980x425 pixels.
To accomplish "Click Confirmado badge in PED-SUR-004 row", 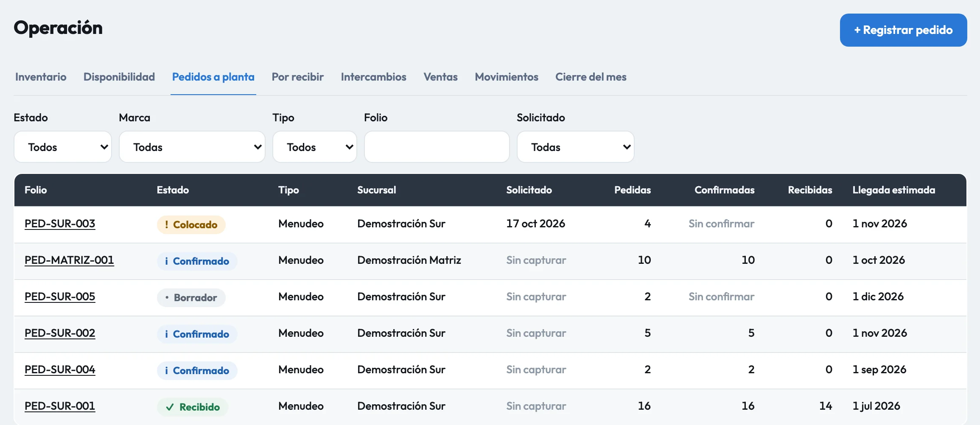I will point(197,371).
